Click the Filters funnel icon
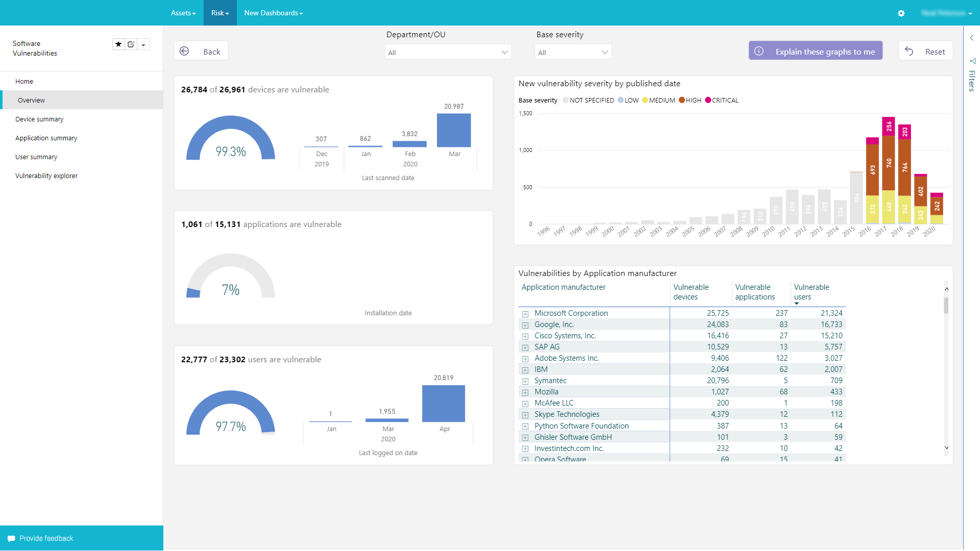Screen dimensions: 980x551 coord(972,61)
